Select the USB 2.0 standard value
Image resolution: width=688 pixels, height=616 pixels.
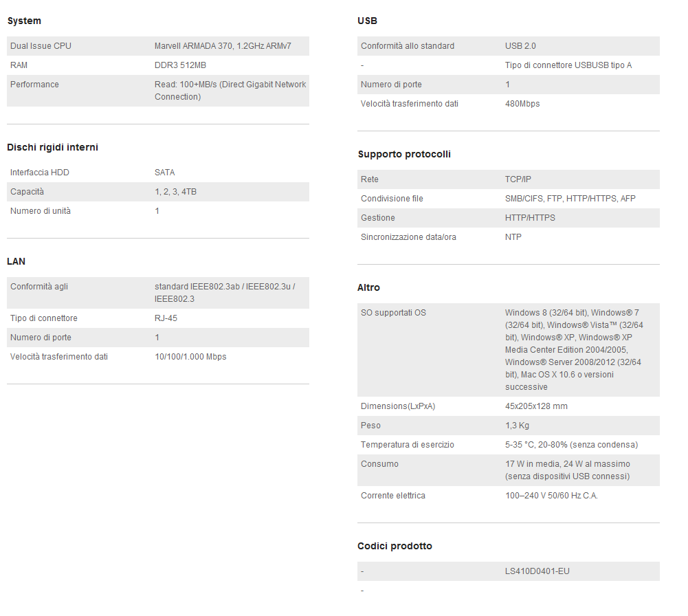click(520, 46)
